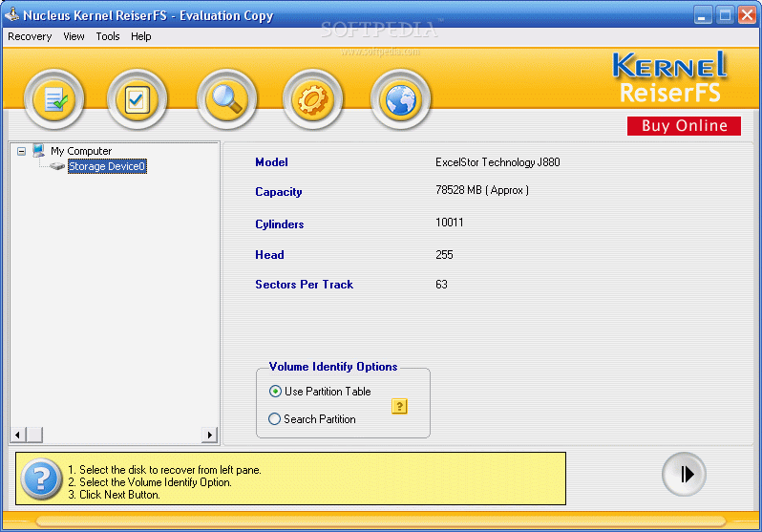Image resolution: width=762 pixels, height=532 pixels.
Task: Collapse the My Computer tree node
Action: pyautogui.click(x=21, y=151)
